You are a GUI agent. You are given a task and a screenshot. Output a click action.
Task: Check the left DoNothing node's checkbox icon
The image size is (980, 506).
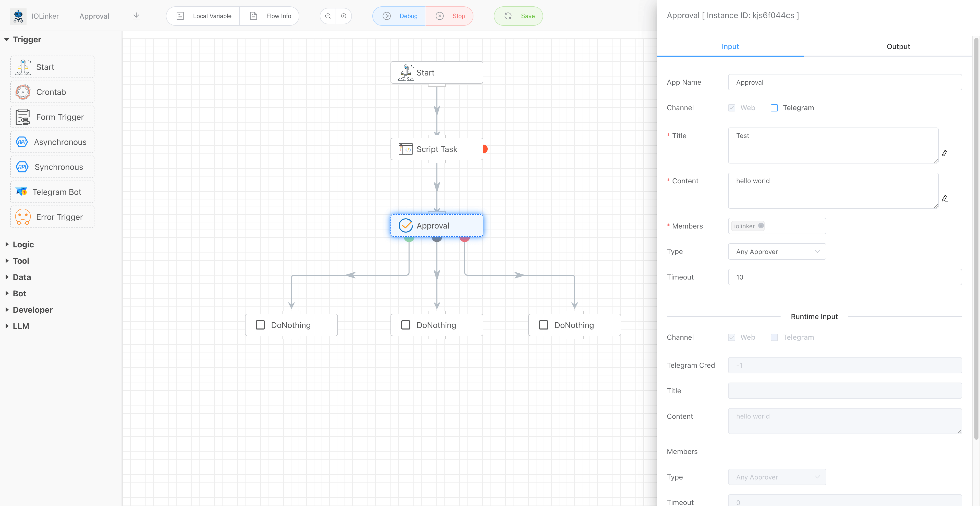coord(260,325)
